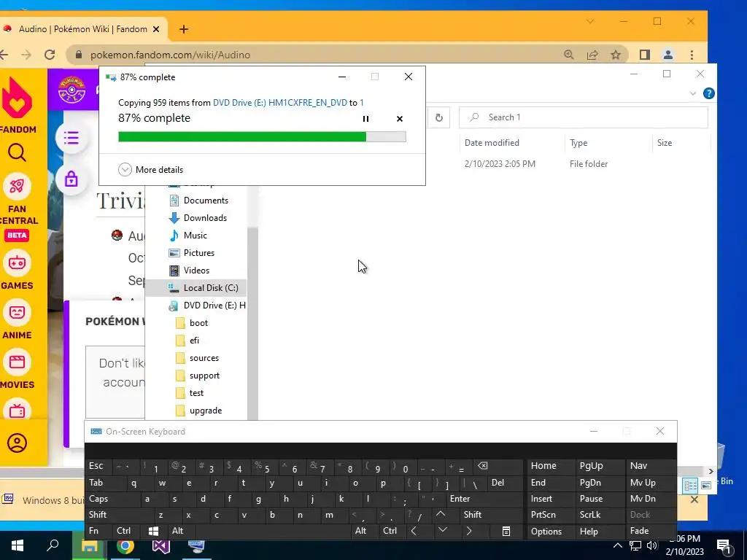Open DVD Drive (E:) HM1CXFRE_EN_DVD source link
Screen dimensions: 747x560
point(279,102)
